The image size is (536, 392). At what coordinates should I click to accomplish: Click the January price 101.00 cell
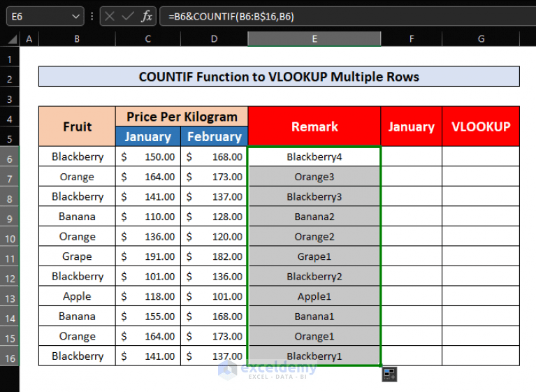coord(147,276)
